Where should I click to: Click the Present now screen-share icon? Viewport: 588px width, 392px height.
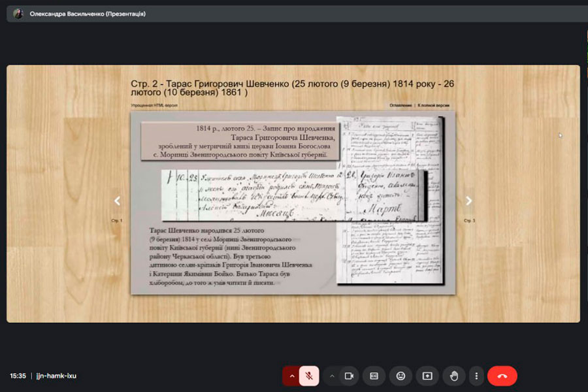(427, 376)
